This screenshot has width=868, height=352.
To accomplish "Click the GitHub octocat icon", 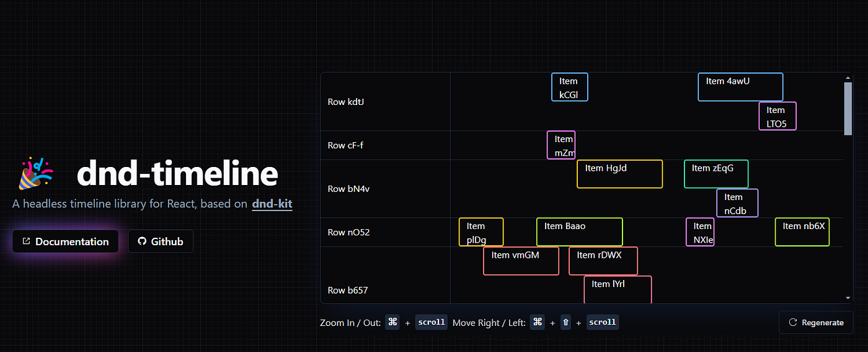I will pos(142,241).
